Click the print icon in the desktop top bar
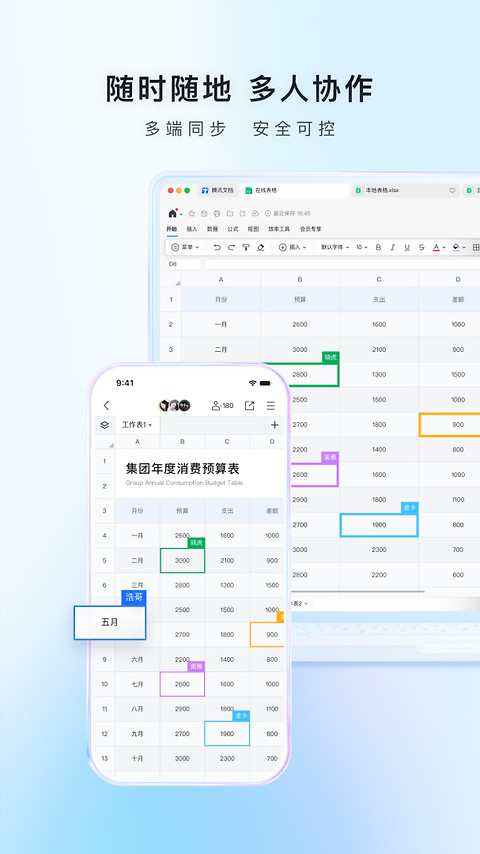The image size is (480, 854). [217, 214]
